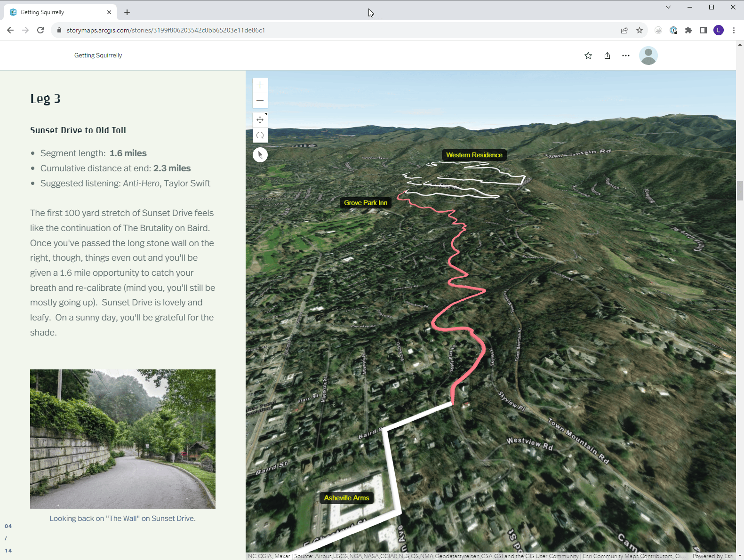Viewport: 744px width, 560px height.
Task: Open a new browser tab
Action: click(x=127, y=12)
